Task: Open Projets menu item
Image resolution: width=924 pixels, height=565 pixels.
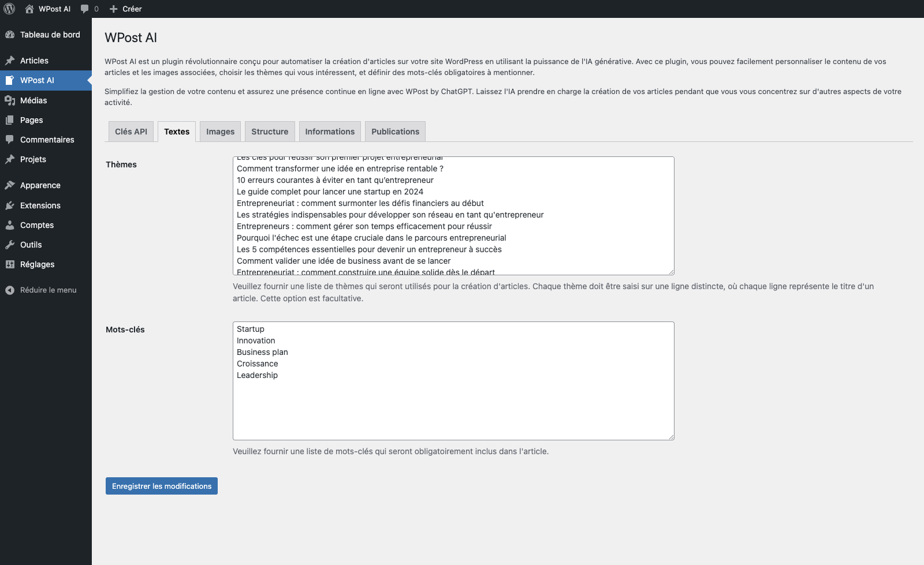Action: point(46,159)
